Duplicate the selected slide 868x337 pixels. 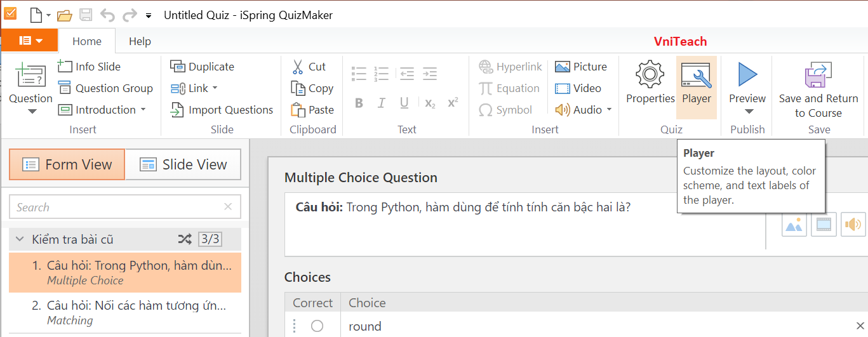[203, 67]
